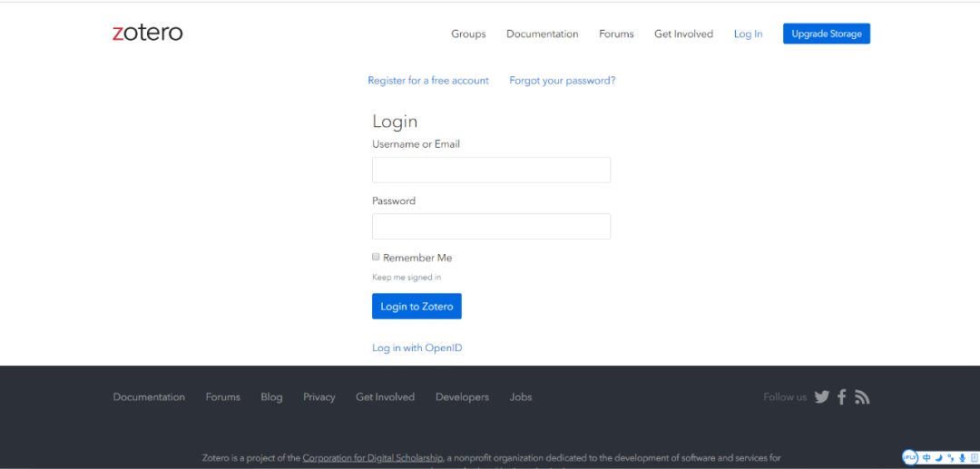Screen dimensions: 980x469
Task: Visit the Blog footer link
Action: pyautogui.click(x=272, y=397)
